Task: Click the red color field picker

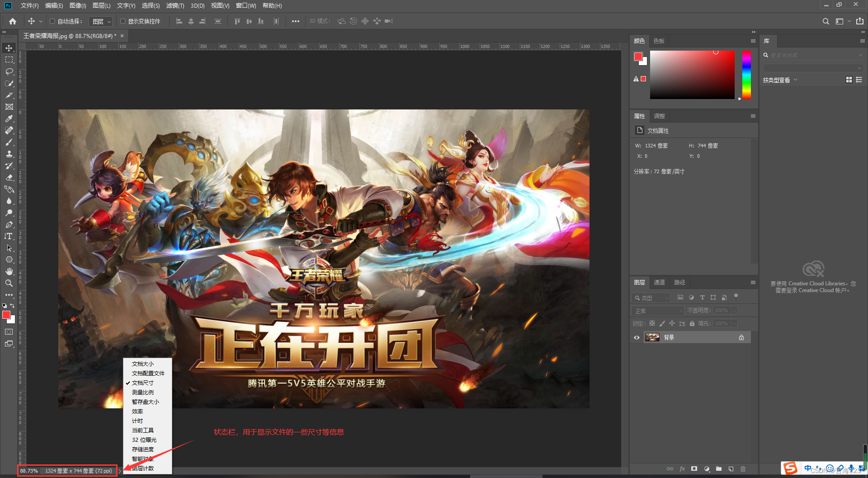Action: (692, 75)
